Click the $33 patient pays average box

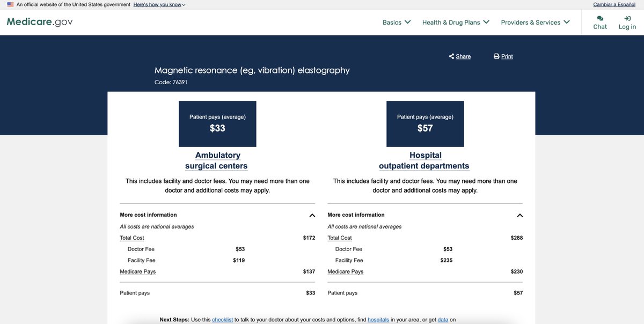coord(217,124)
